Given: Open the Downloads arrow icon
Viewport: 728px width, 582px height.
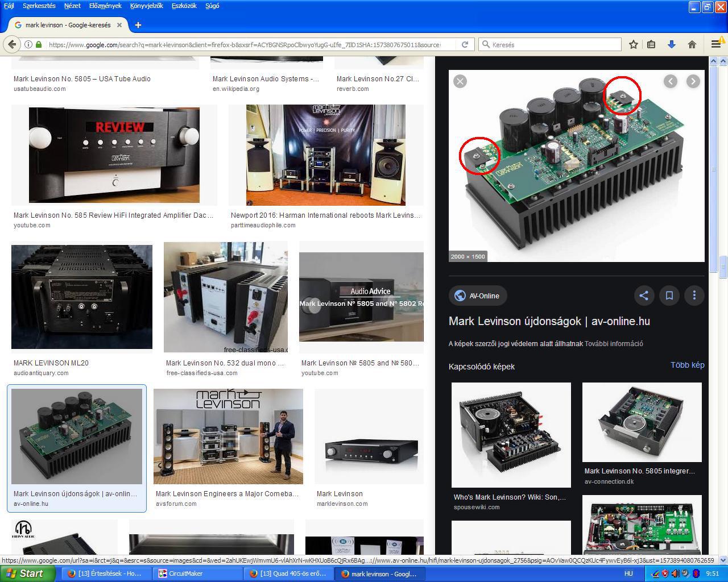Looking at the screenshot, I should 672,44.
